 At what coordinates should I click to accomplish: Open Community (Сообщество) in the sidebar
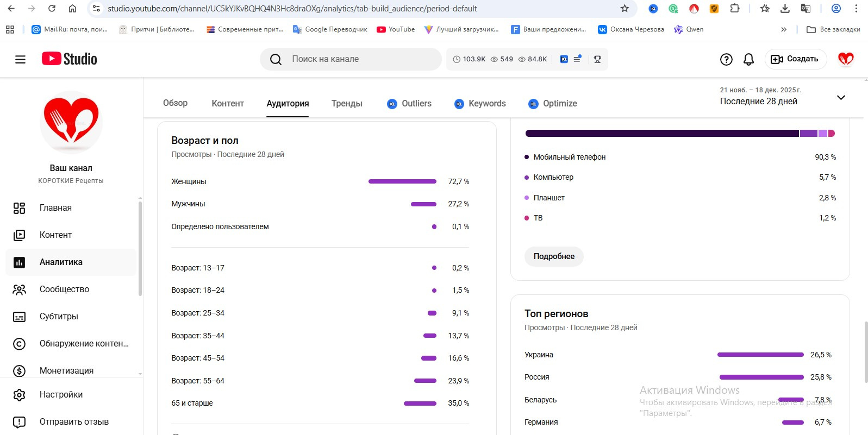[x=64, y=289]
